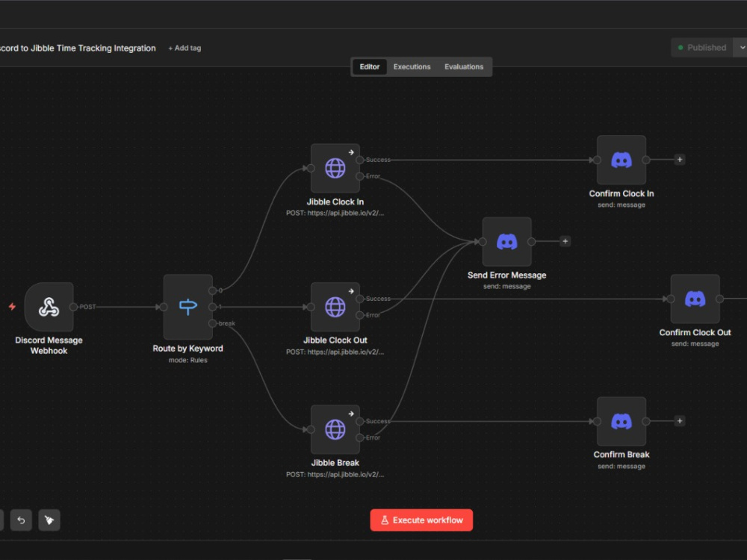Click the Route by Keyword label
Image resolution: width=747 pixels, height=560 pixels.
pyautogui.click(x=187, y=349)
